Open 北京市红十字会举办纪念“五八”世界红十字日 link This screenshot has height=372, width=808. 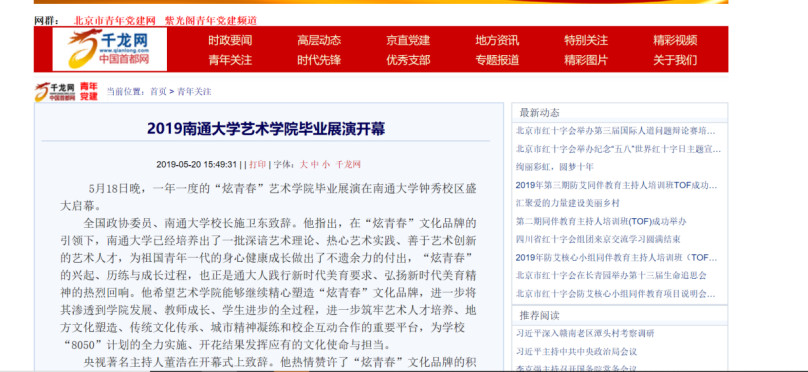pyautogui.click(x=618, y=149)
